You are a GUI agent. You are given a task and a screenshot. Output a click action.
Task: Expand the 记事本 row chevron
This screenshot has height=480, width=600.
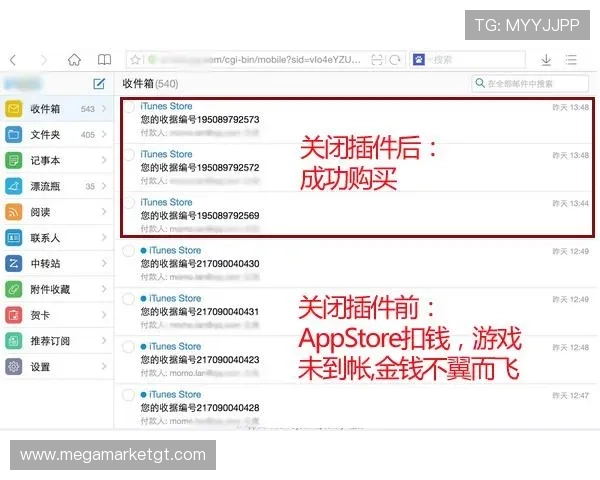coord(104,160)
